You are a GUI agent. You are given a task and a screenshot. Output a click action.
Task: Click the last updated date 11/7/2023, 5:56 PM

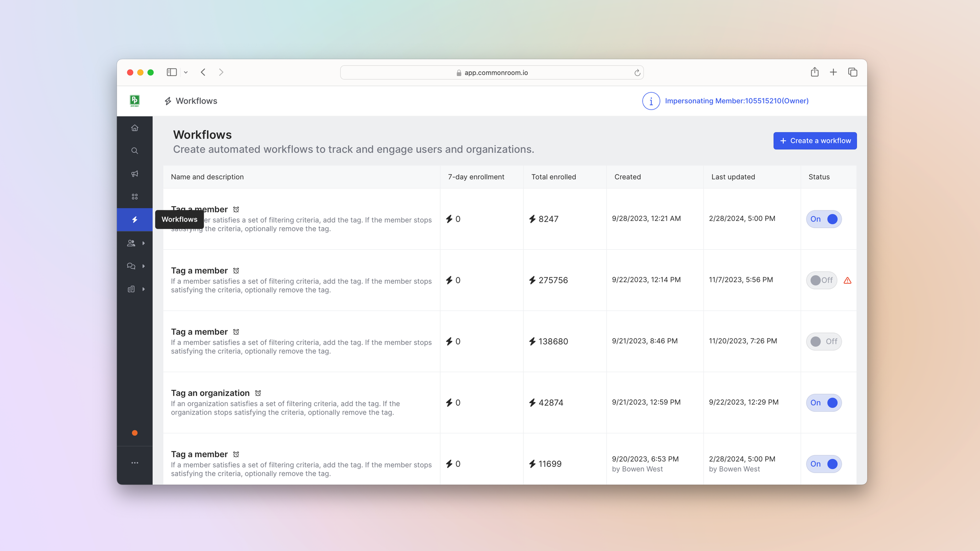(x=741, y=280)
